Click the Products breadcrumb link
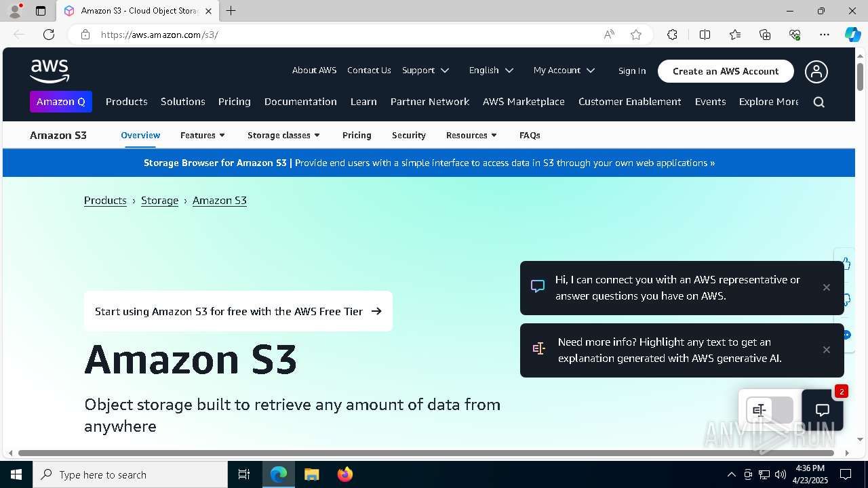Viewport: 868px width, 488px height. click(x=105, y=201)
